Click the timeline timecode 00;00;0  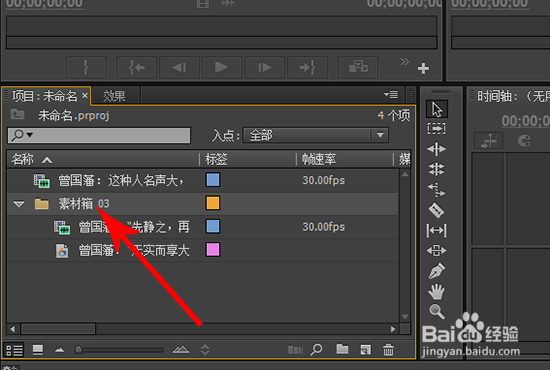click(x=525, y=121)
